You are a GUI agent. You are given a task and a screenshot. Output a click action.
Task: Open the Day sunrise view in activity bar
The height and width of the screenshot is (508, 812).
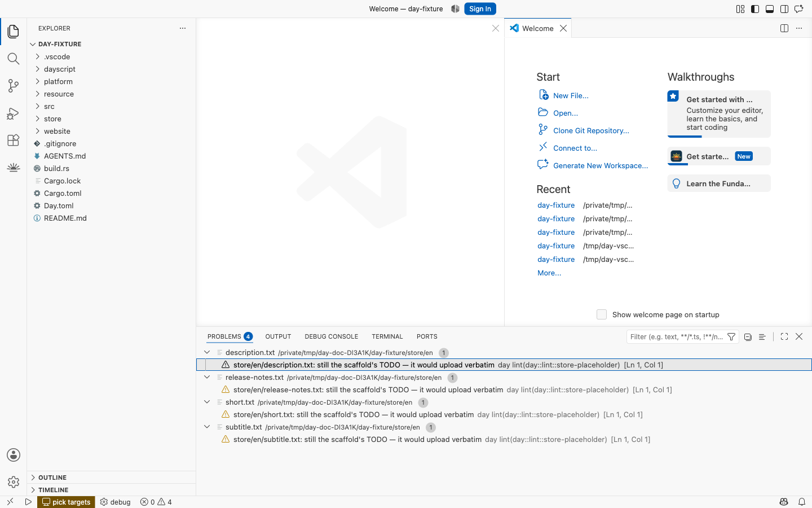14,167
